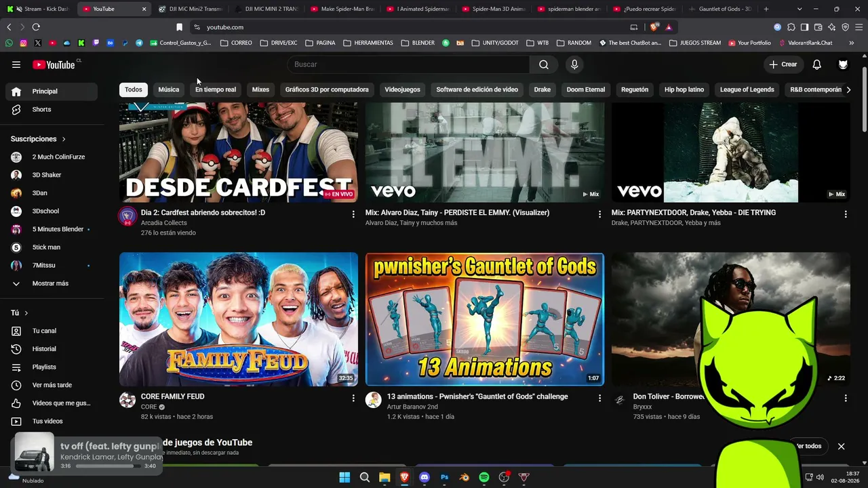Viewport: 868px width, 488px height.
Task: Select the Música filter chip
Action: (x=169, y=89)
